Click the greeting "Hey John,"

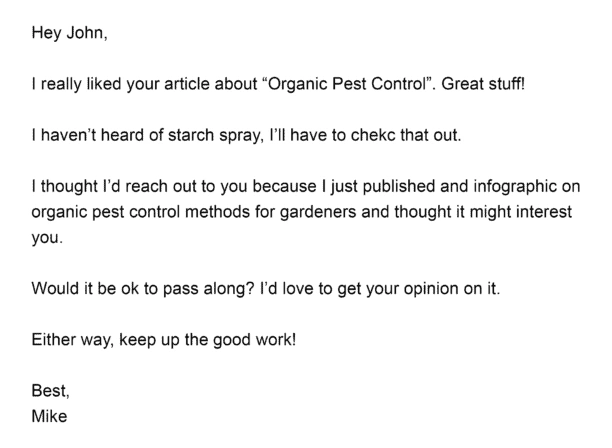(x=69, y=33)
